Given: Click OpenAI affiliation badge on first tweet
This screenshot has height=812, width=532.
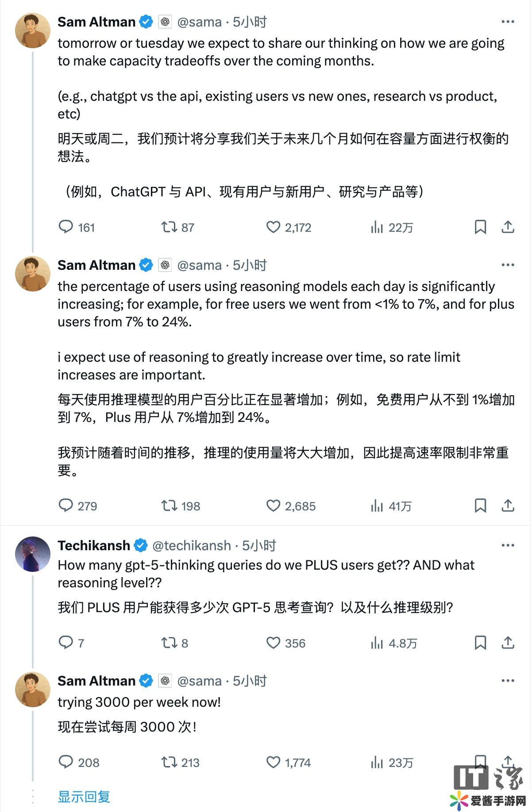Looking at the screenshot, I should click(x=165, y=22).
